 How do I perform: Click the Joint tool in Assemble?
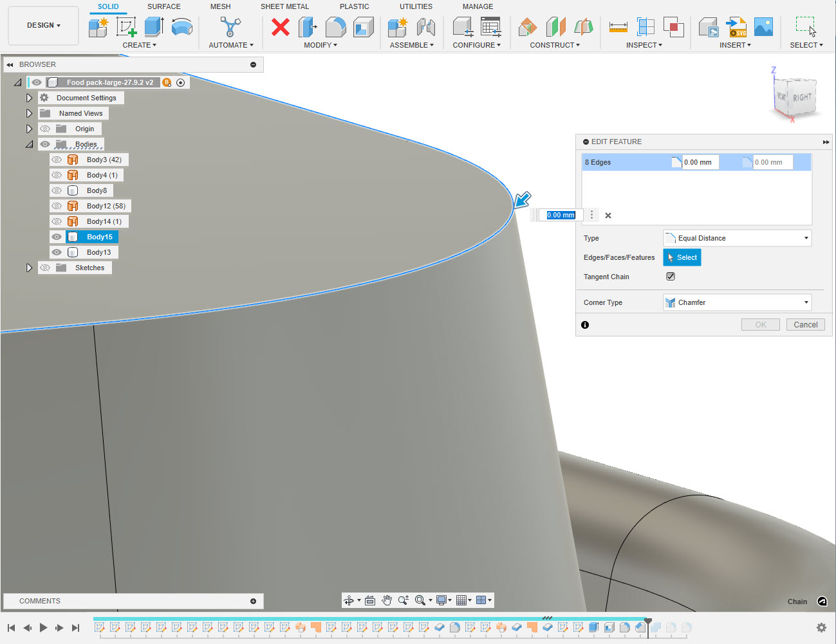pyautogui.click(x=425, y=27)
